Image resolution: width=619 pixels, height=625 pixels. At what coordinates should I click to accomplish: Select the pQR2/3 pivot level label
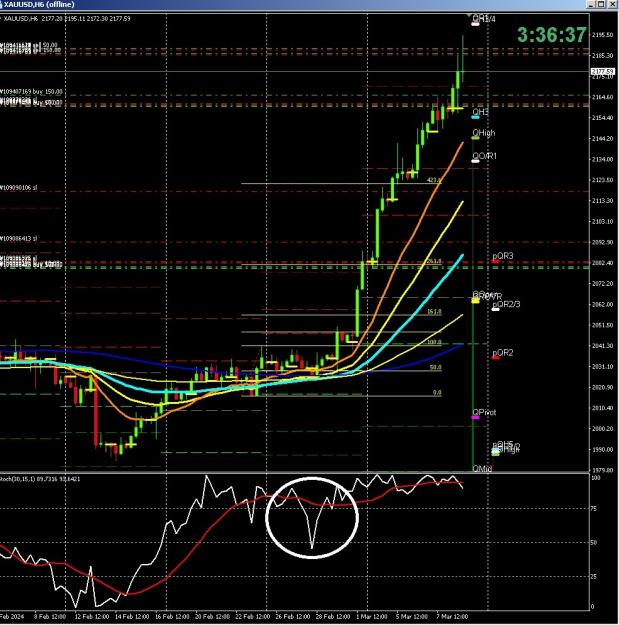pos(506,304)
